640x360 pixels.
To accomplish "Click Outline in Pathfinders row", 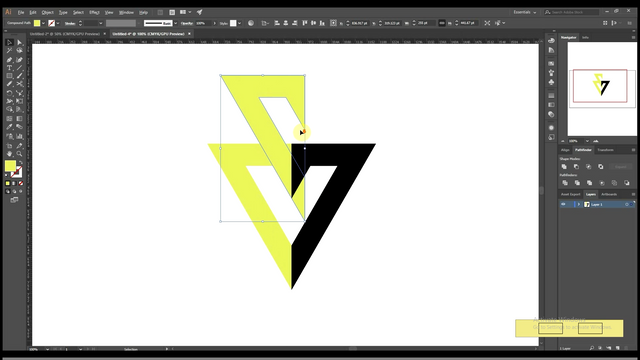I will [x=614, y=183].
